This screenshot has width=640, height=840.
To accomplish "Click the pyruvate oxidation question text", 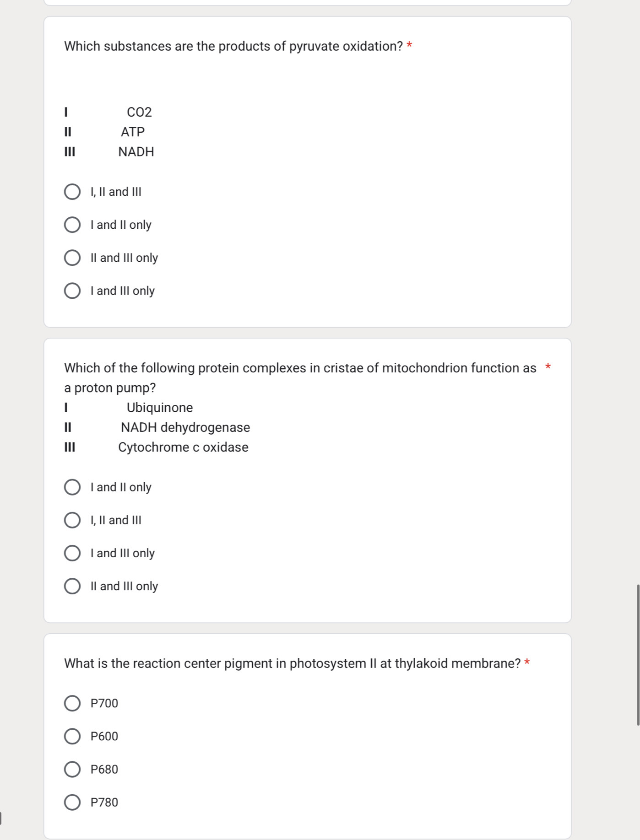I will [233, 46].
